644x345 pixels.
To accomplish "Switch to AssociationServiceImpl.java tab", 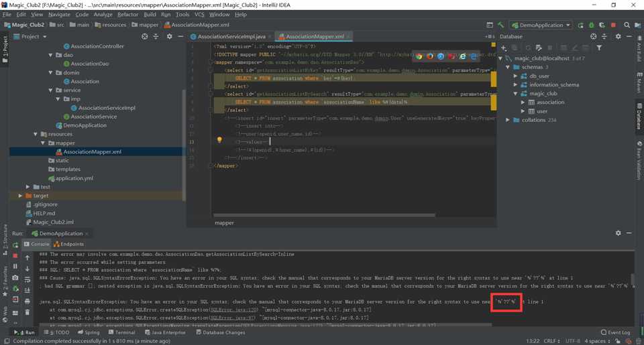I will point(231,37).
